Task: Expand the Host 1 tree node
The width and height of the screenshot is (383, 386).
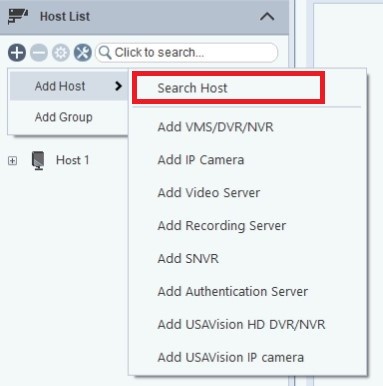Action: click(x=12, y=161)
